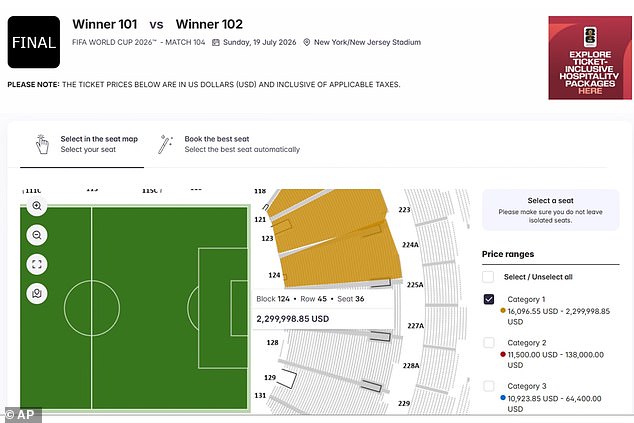This screenshot has height=423, width=634.
Task: Check the Category 3 price range
Action: tap(488, 385)
